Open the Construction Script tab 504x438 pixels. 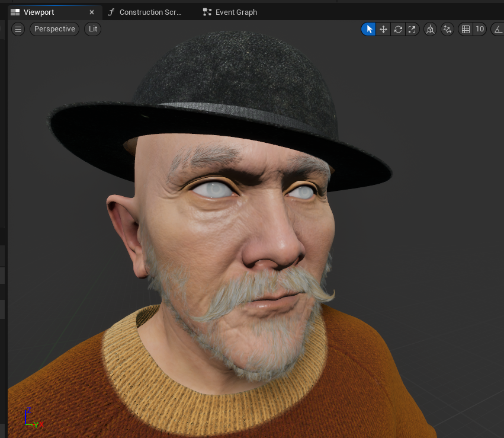pyautogui.click(x=145, y=12)
